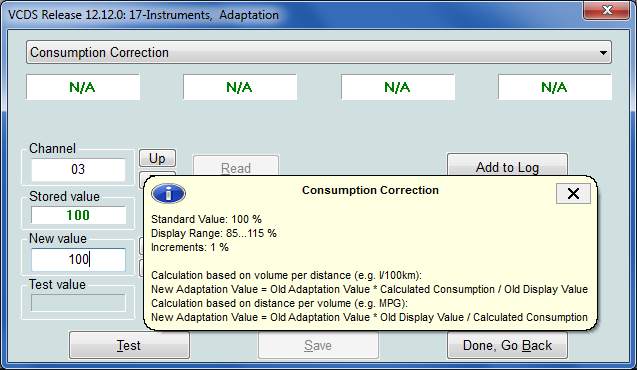Click the second N/A measurement box
637x370 pixels.
(240, 87)
